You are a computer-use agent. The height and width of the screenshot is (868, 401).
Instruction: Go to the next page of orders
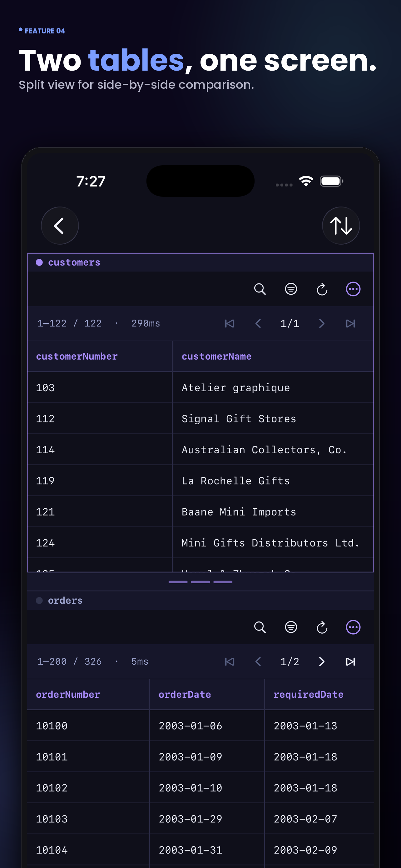[x=322, y=661]
